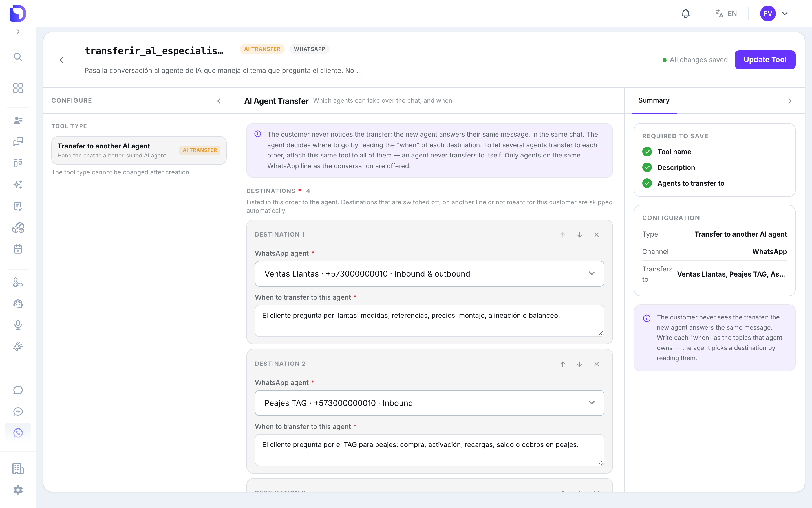Open the Peajes TAG WhatsApp agent dropdown
The width and height of the screenshot is (812, 508).
(x=429, y=403)
